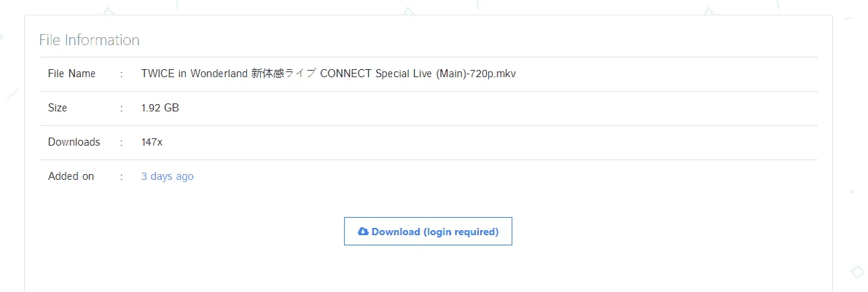
Task: Select the 1.92 GB size value
Action: click(160, 108)
